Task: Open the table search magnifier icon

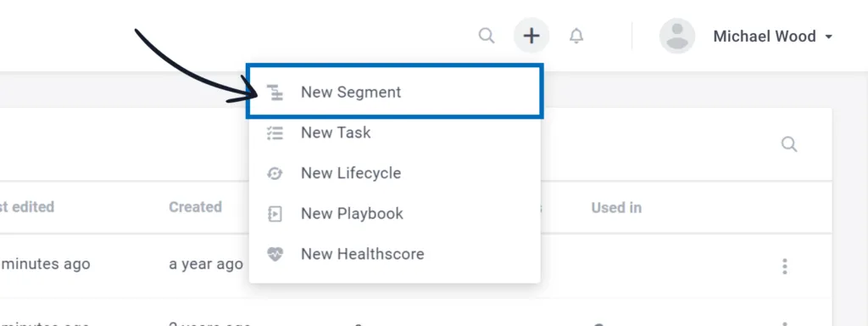Action: tap(789, 144)
